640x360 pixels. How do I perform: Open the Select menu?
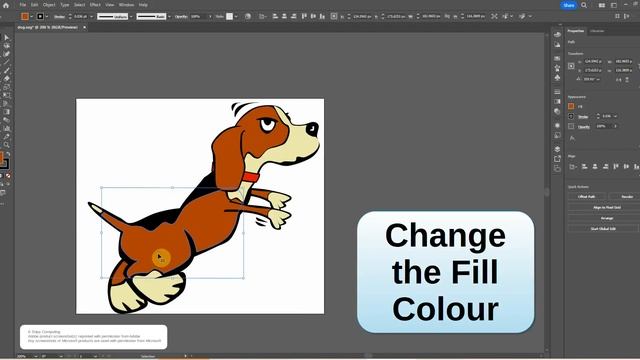pos(80,5)
